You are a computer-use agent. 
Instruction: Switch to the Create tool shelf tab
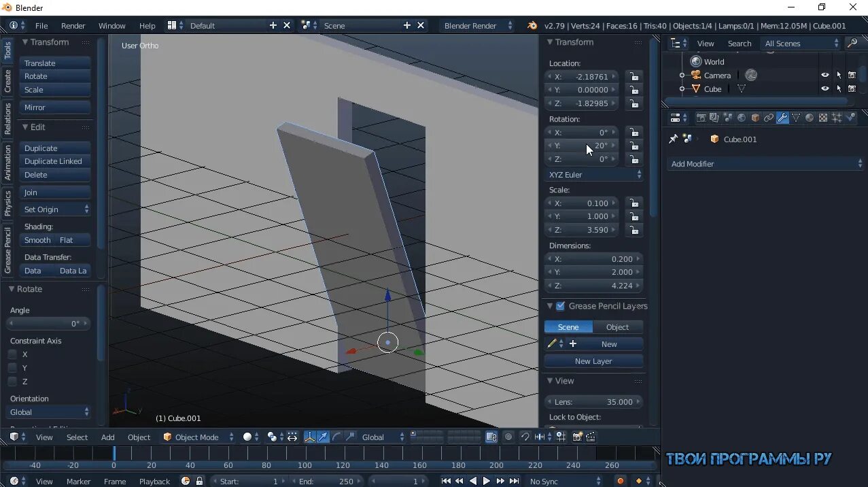coord(7,81)
